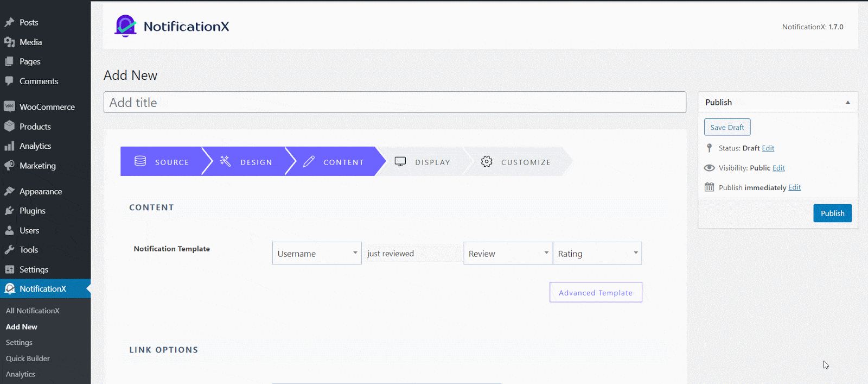The height and width of the screenshot is (384, 868).
Task: Click the blue Publish button
Action: [832, 213]
